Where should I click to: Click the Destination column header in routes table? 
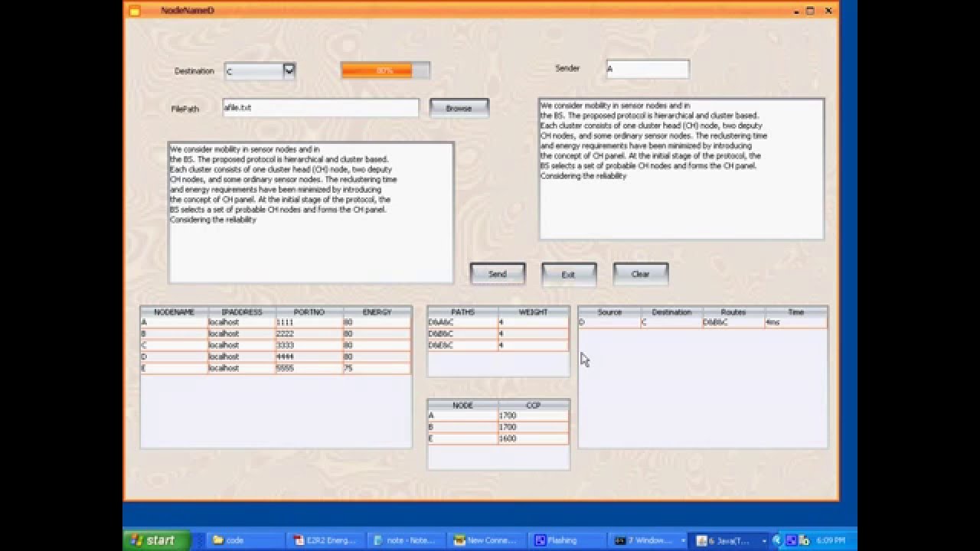click(671, 312)
